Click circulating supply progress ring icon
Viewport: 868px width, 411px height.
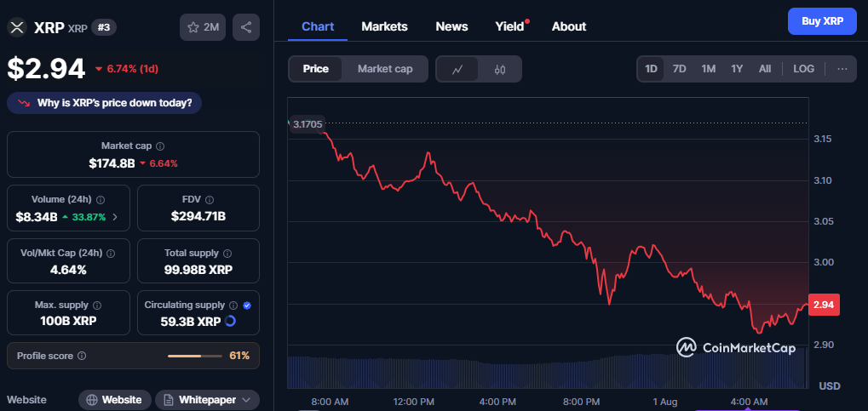coord(230,322)
